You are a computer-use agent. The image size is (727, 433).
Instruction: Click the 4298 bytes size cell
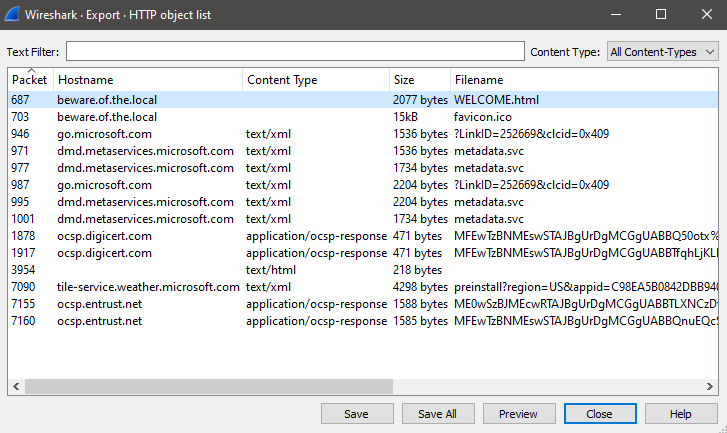(x=420, y=287)
